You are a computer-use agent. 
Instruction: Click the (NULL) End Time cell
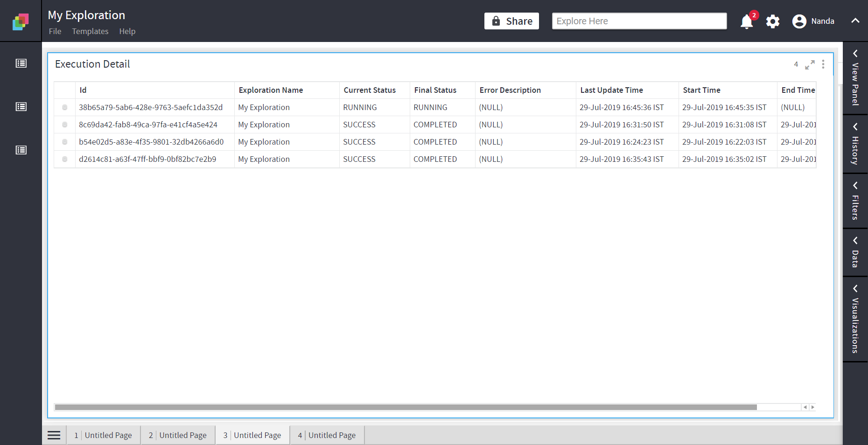(x=792, y=107)
